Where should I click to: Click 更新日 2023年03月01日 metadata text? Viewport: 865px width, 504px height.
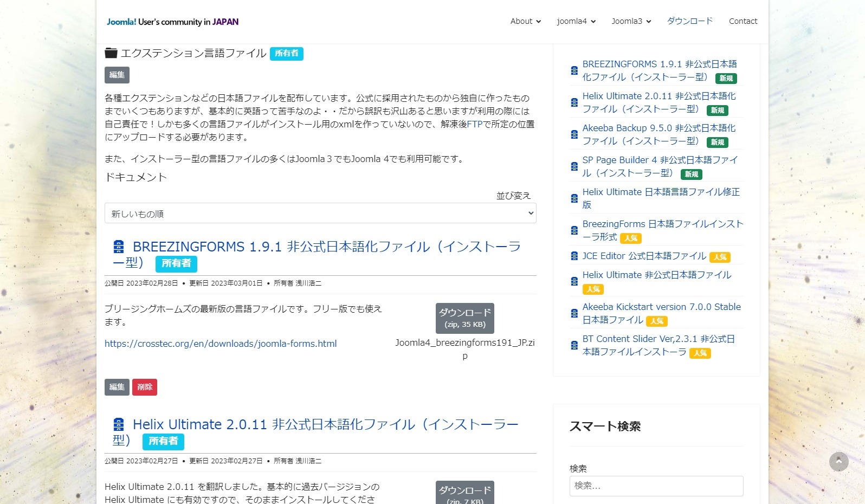coord(225,283)
